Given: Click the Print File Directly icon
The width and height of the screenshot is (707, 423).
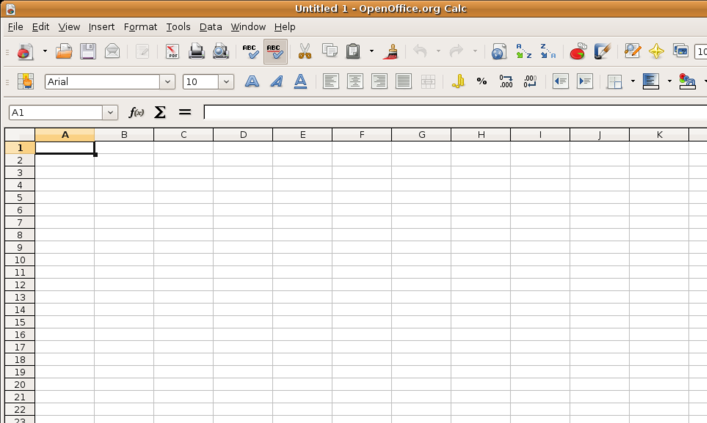Looking at the screenshot, I should tap(196, 51).
